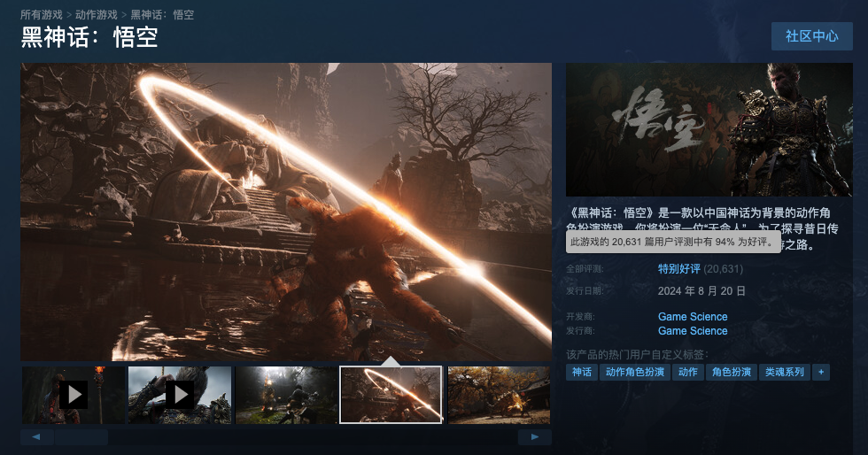Image resolution: width=868 pixels, height=455 pixels.
Task: Select the 神话 tag
Action: point(582,372)
